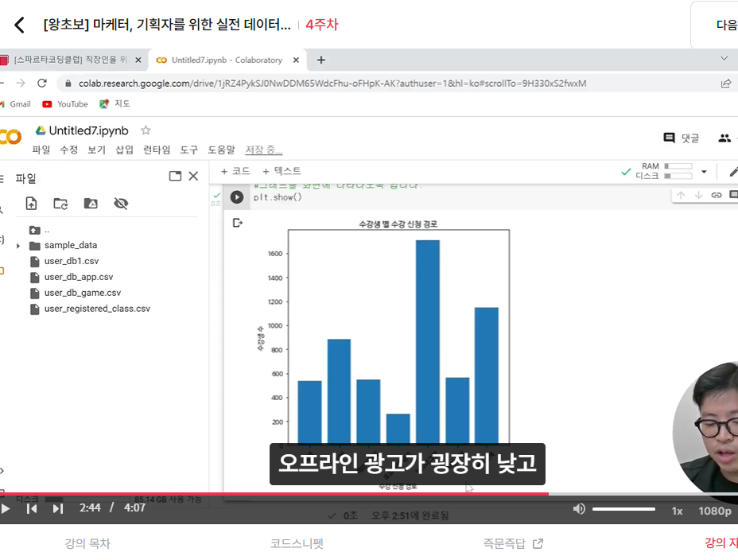Click the Colab URL address bar

pyautogui.click(x=332, y=84)
